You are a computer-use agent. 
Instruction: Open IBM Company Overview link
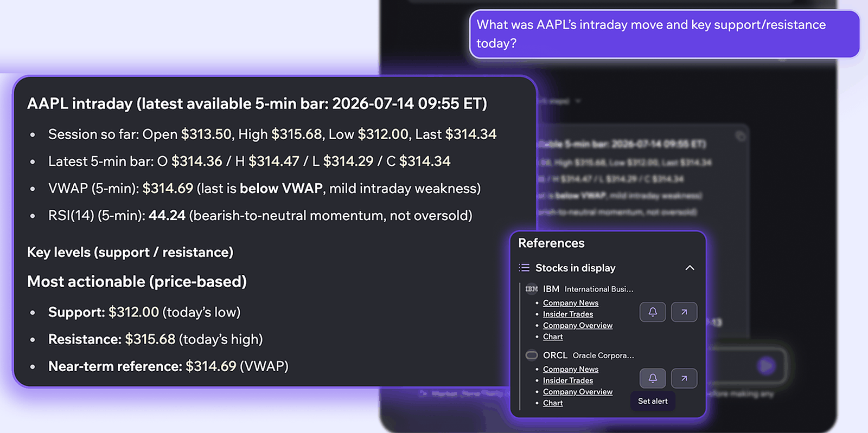coord(578,326)
